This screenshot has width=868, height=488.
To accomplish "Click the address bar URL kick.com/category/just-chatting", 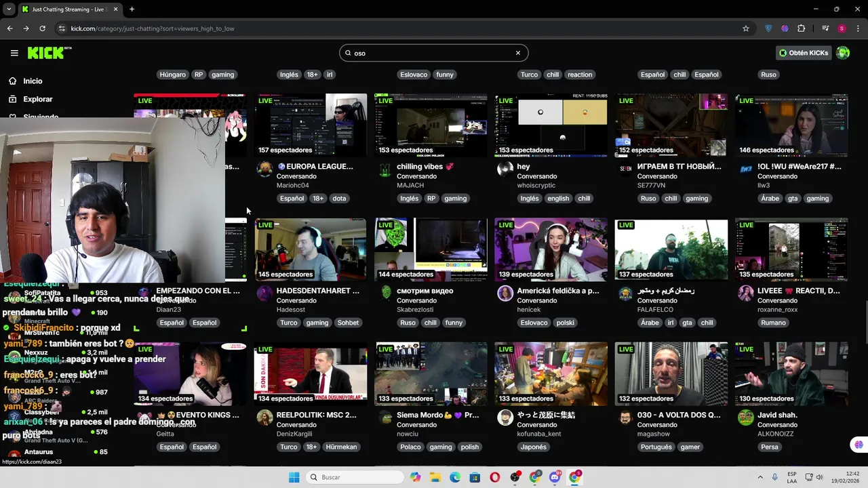I will (153, 28).
